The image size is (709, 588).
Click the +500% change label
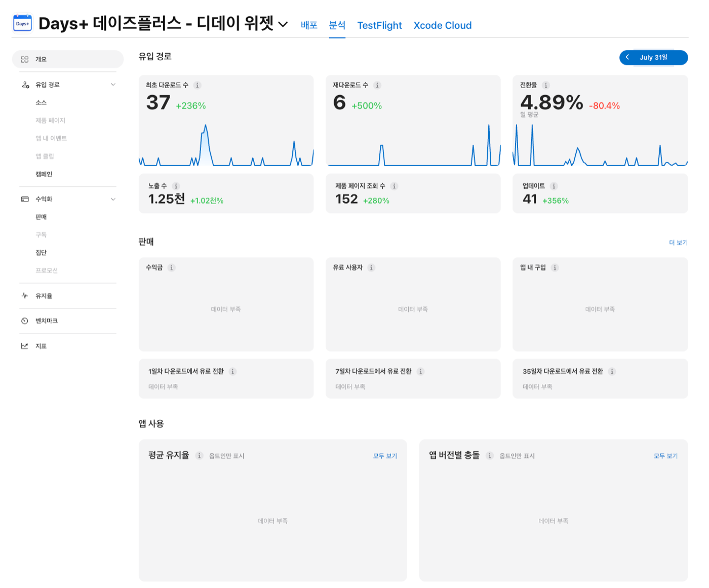click(367, 106)
